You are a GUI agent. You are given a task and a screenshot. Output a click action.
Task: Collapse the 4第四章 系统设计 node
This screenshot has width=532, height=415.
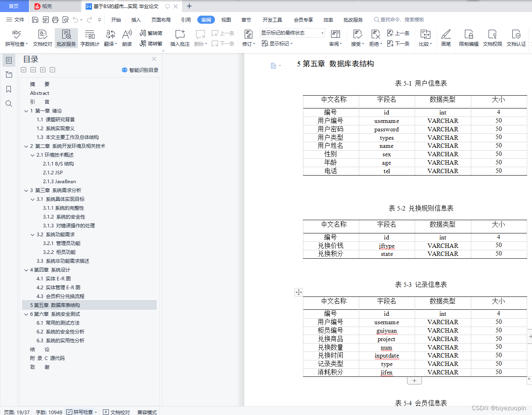click(26, 270)
